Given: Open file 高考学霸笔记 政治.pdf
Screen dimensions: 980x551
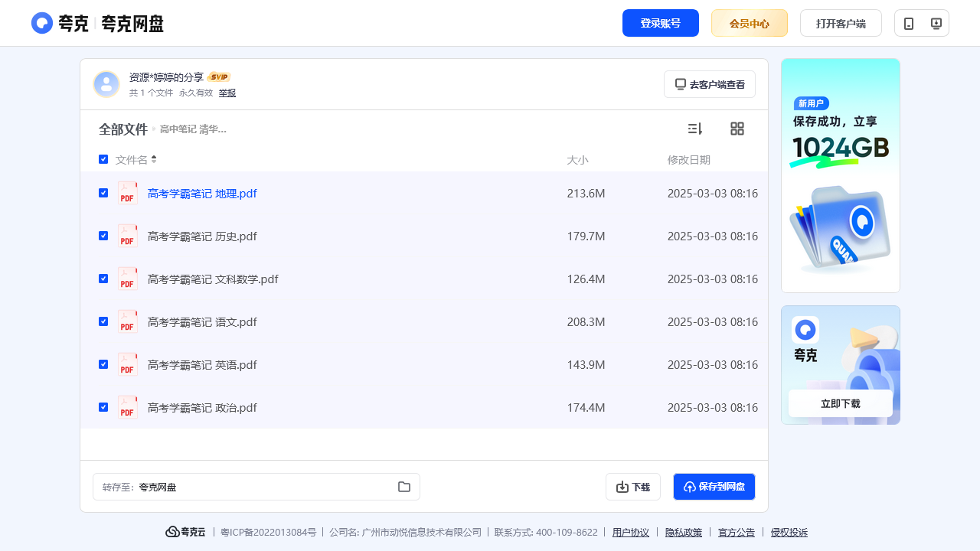Looking at the screenshot, I should pyautogui.click(x=202, y=408).
